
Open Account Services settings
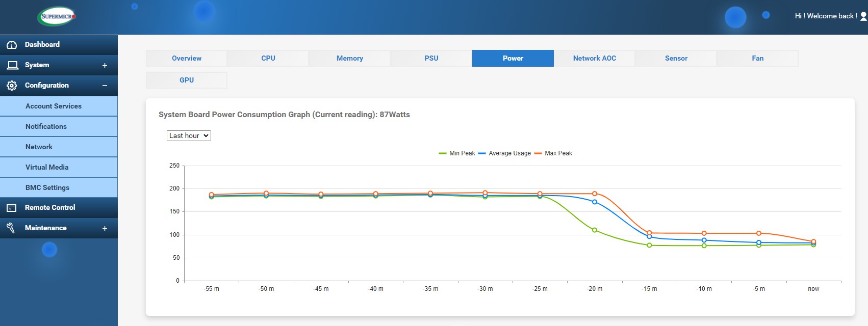point(54,106)
